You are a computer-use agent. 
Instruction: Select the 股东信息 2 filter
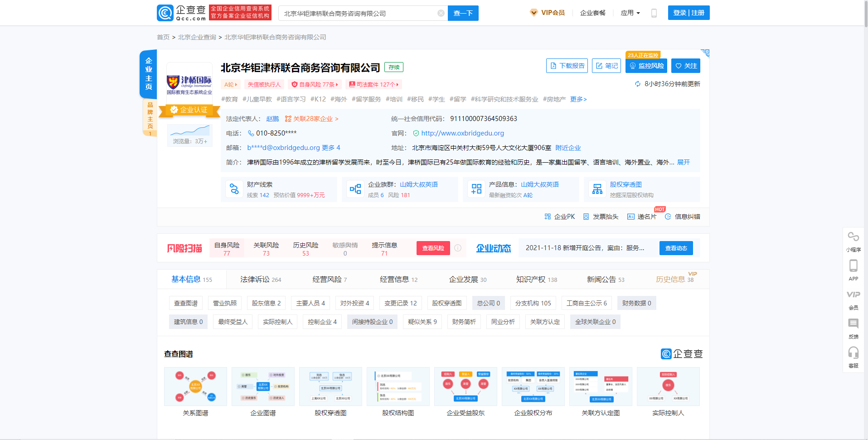click(266, 303)
